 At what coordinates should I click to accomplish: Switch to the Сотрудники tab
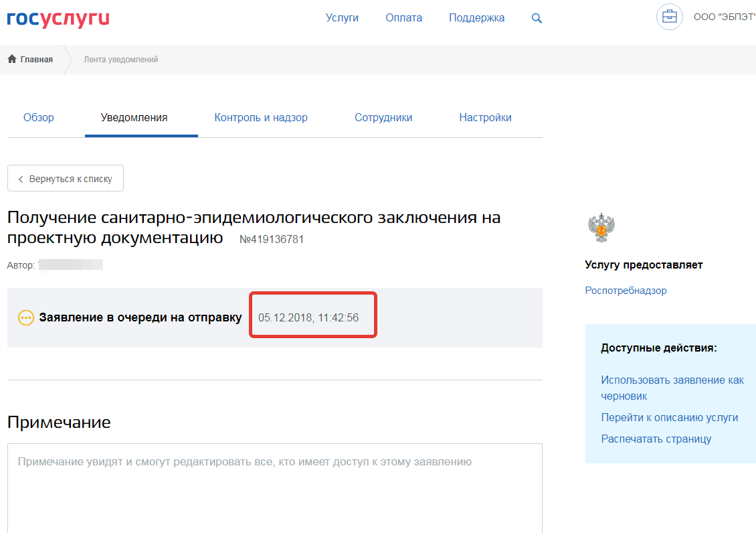click(383, 118)
